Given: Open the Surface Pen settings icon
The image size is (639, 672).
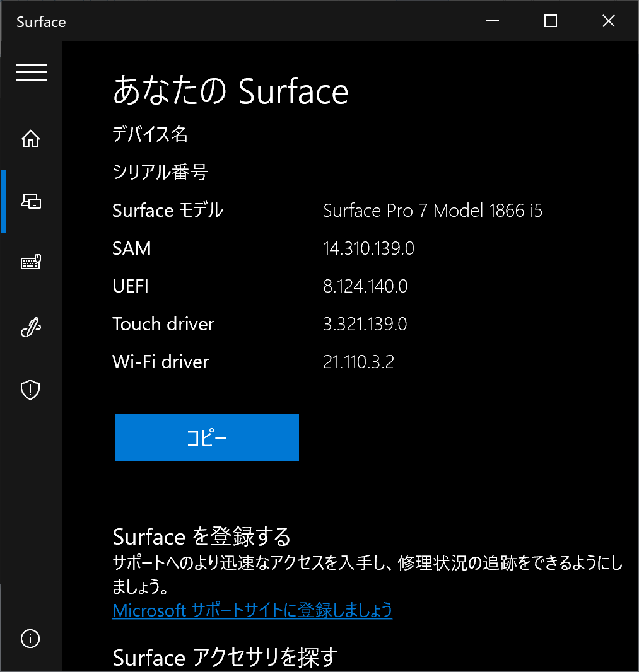Looking at the screenshot, I should coord(31,327).
